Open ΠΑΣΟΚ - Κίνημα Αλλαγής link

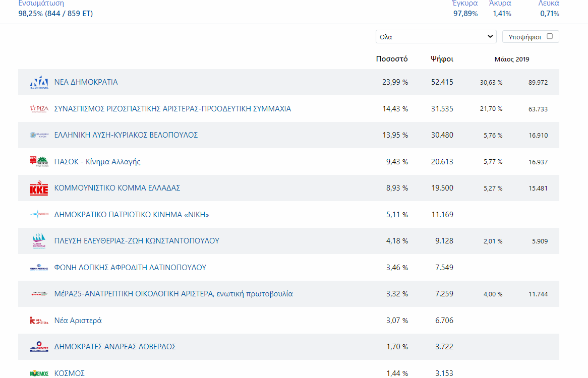(x=97, y=162)
